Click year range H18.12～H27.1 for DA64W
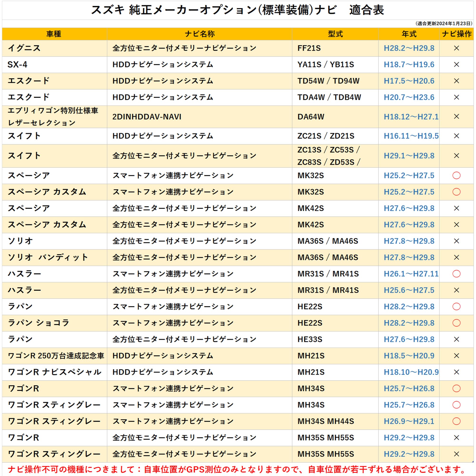Viewport: 476px width, 476px height. point(411,117)
